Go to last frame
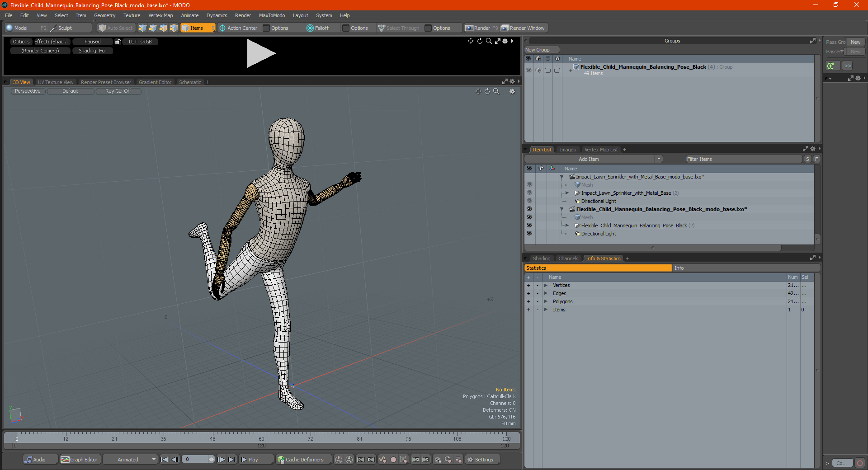This screenshot has width=868, height=470. [x=232, y=460]
